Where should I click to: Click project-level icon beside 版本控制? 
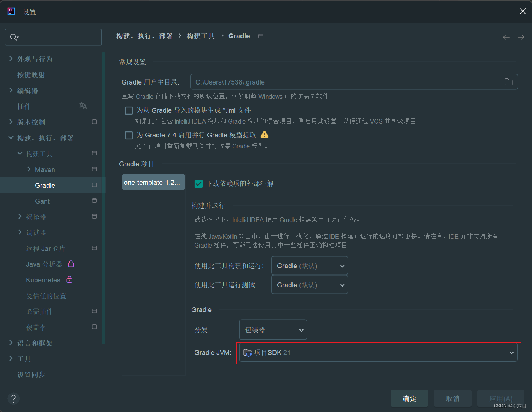[x=95, y=122]
